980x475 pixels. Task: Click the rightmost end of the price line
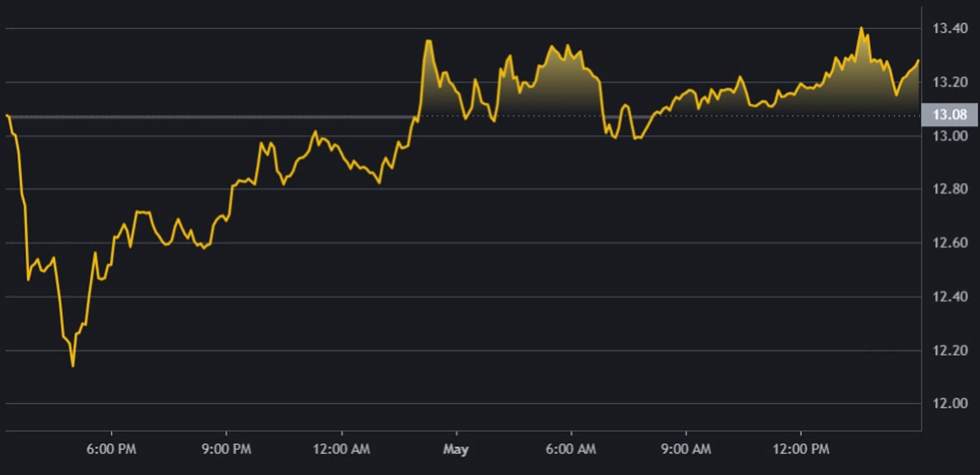pyautogui.click(x=918, y=60)
